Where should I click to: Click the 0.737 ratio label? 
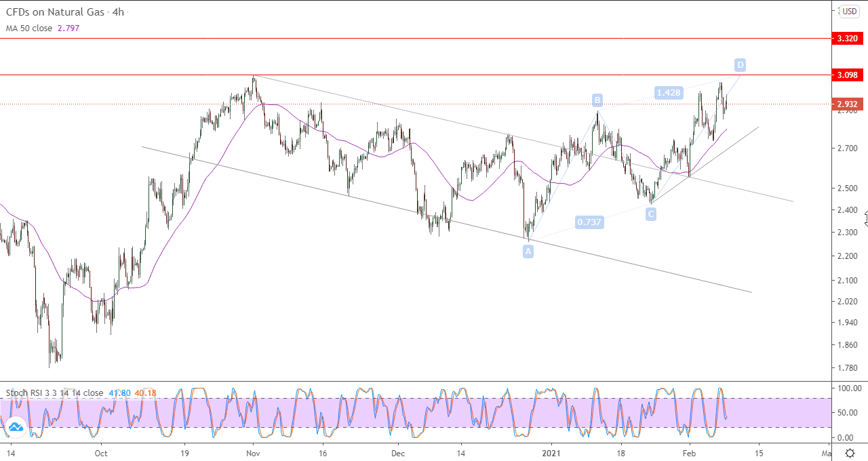click(589, 222)
